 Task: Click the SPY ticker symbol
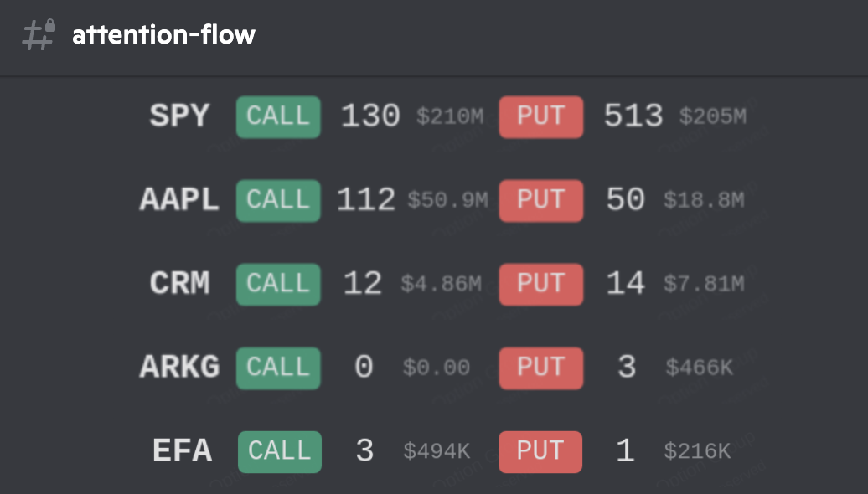pos(179,116)
